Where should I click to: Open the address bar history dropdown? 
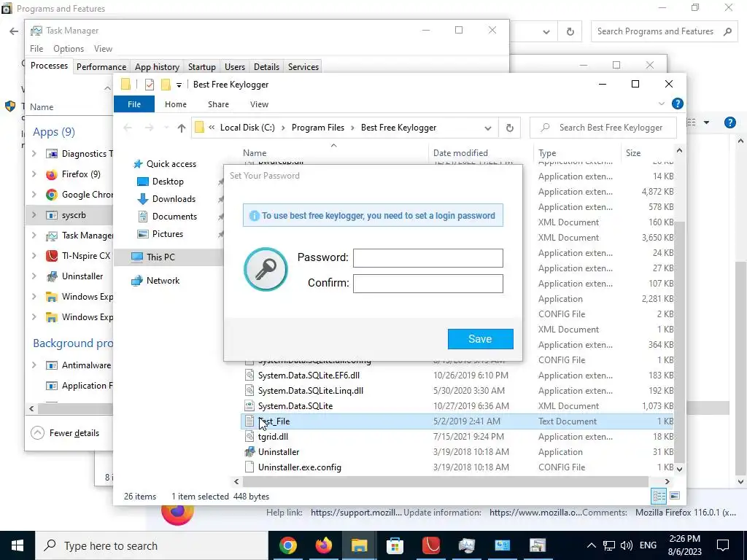pyautogui.click(x=487, y=128)
